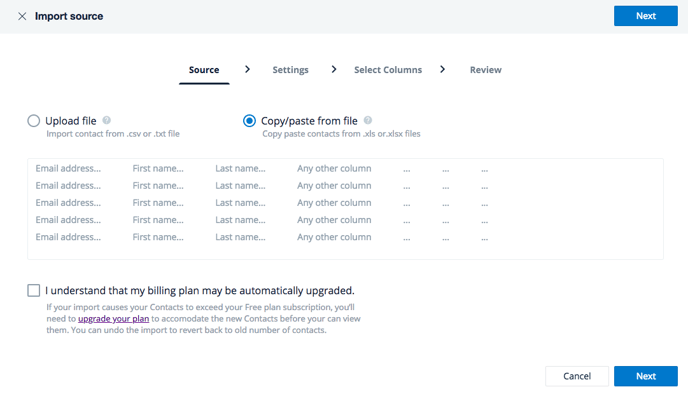Go to the Select Columns step tab
This screenshot has height=394, width=688.
click(388, 70)
